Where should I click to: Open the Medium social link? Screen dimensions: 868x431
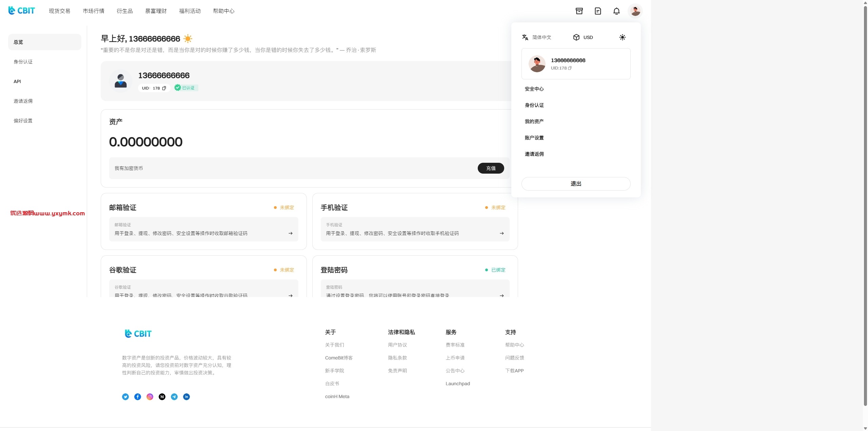pyautogui.click(x=162, y=397)
